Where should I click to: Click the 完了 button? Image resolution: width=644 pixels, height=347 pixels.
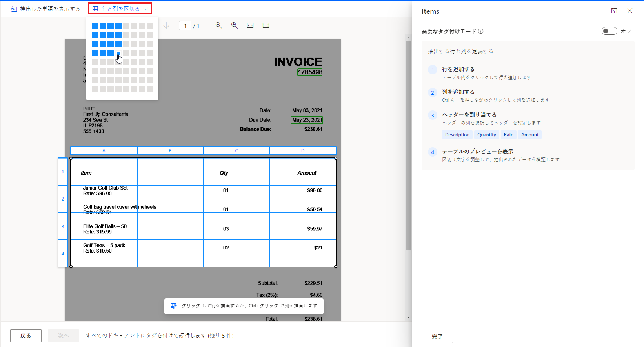437,337
